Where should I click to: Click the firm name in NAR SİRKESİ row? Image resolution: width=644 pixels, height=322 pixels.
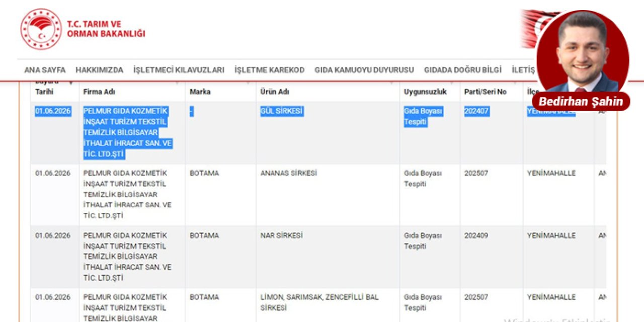click(x=127, y=257)
